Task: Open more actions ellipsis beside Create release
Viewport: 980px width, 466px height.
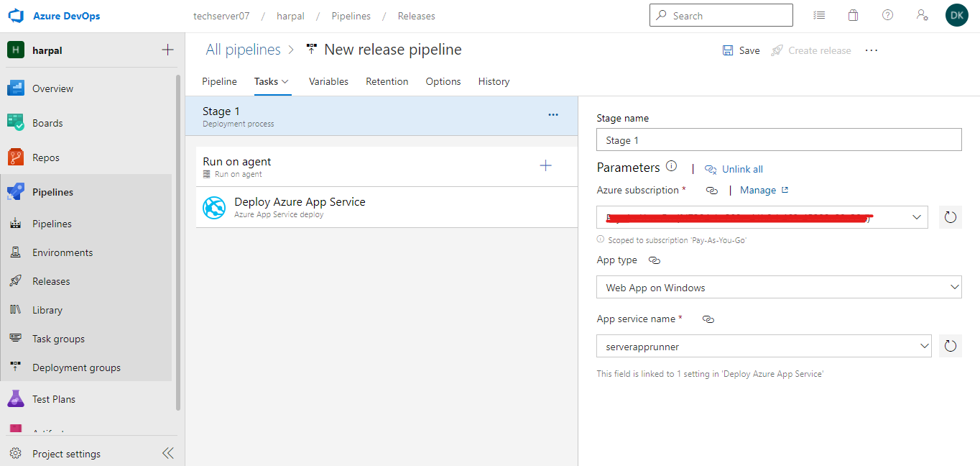Action: coord(872,50)
